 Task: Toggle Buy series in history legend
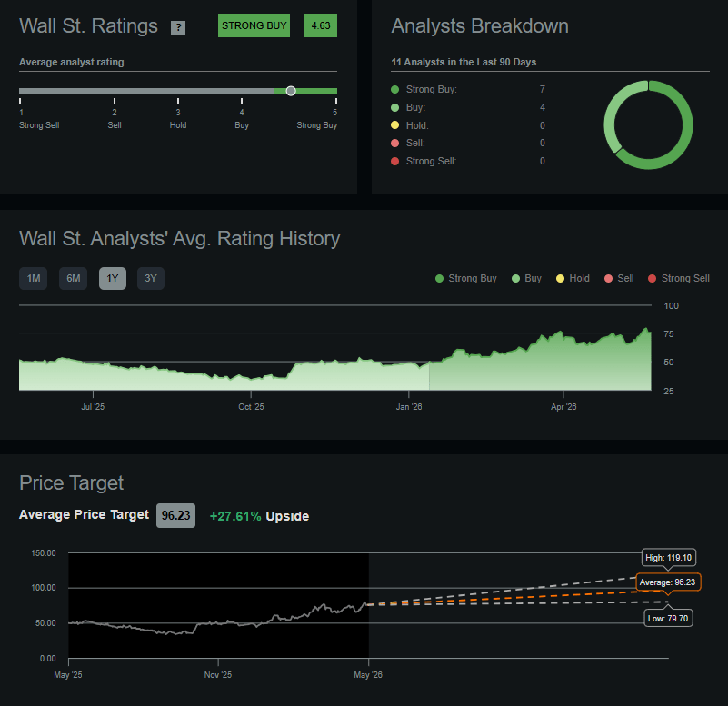click(526, 279)
